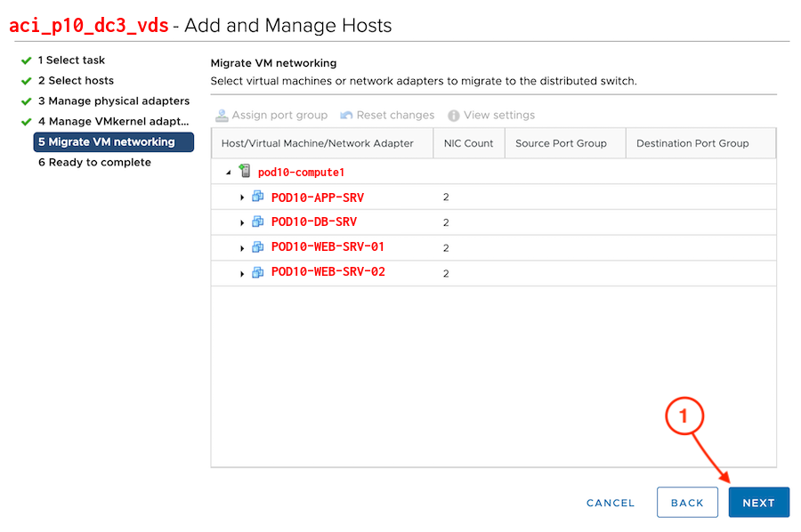Jump to step 4 Manage VMkernel adapters
The width and height of the screenshot is (801, 532).
point(113,122)
